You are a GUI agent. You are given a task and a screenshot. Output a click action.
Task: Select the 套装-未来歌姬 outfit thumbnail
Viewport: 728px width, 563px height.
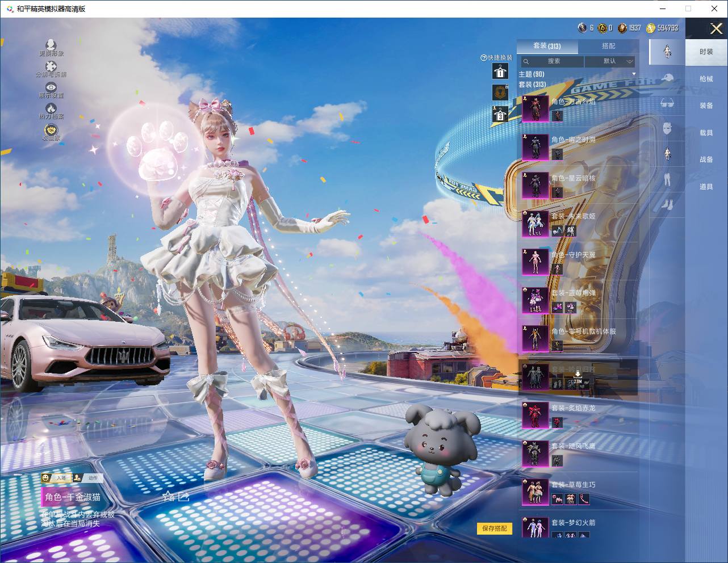tap(535, 224)
